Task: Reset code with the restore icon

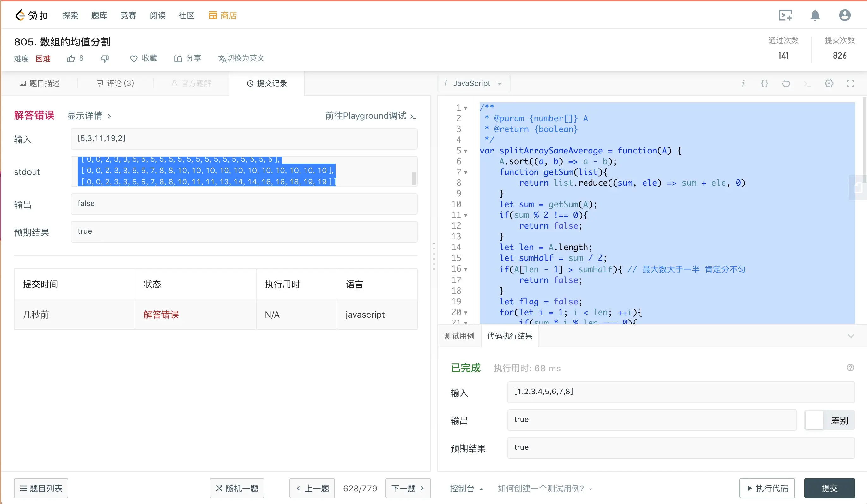Action: (x=786, y=83)
